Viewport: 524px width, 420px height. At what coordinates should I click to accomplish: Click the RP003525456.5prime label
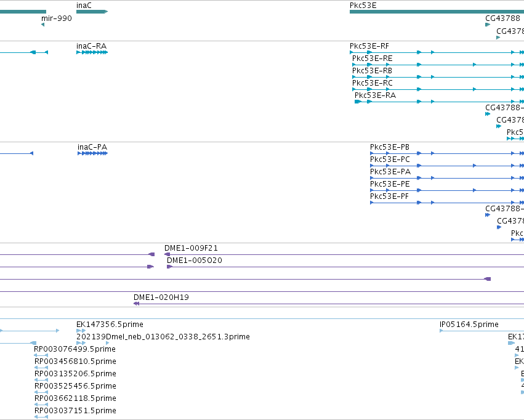click(75, 386)
